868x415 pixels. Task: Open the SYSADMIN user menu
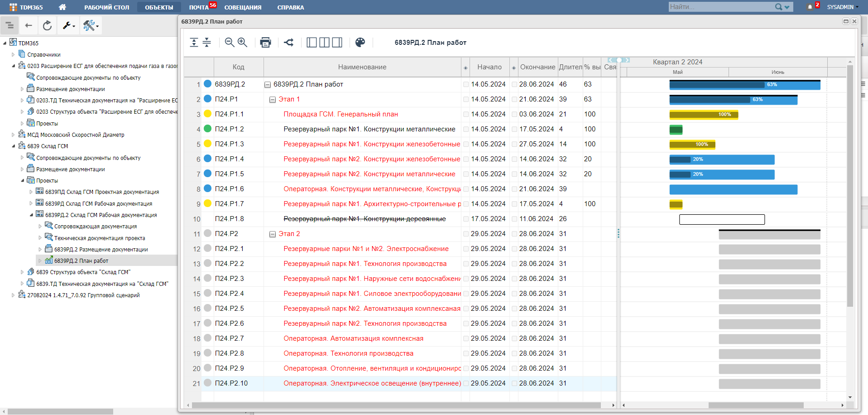[842, 7]
